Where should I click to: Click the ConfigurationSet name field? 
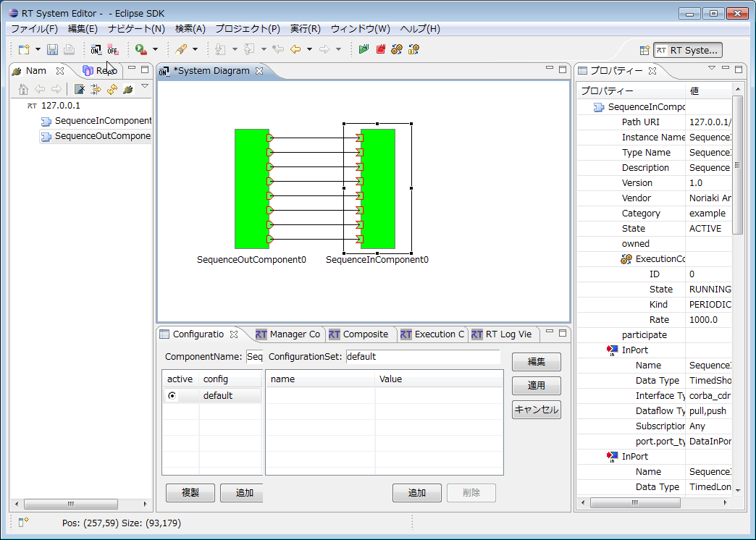coord(423,357)
